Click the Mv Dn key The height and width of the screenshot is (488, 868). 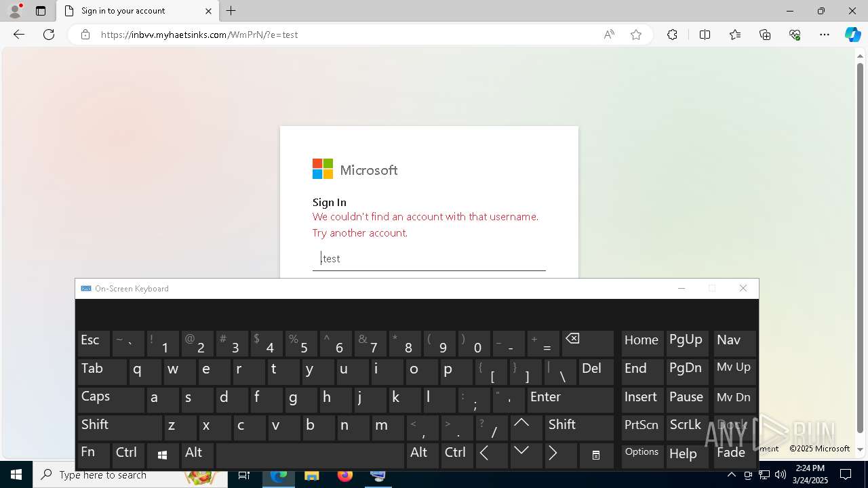pyautogui.click(x=734, y=399)
